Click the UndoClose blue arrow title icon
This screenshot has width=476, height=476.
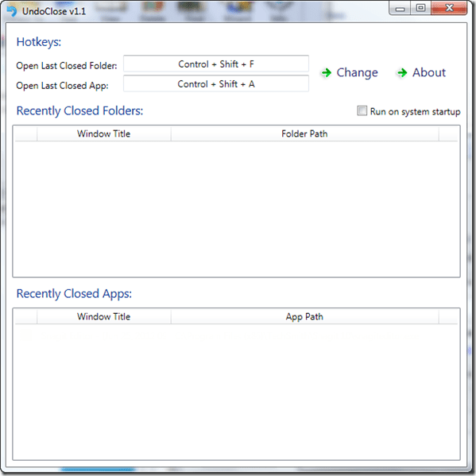coord(12,11)
